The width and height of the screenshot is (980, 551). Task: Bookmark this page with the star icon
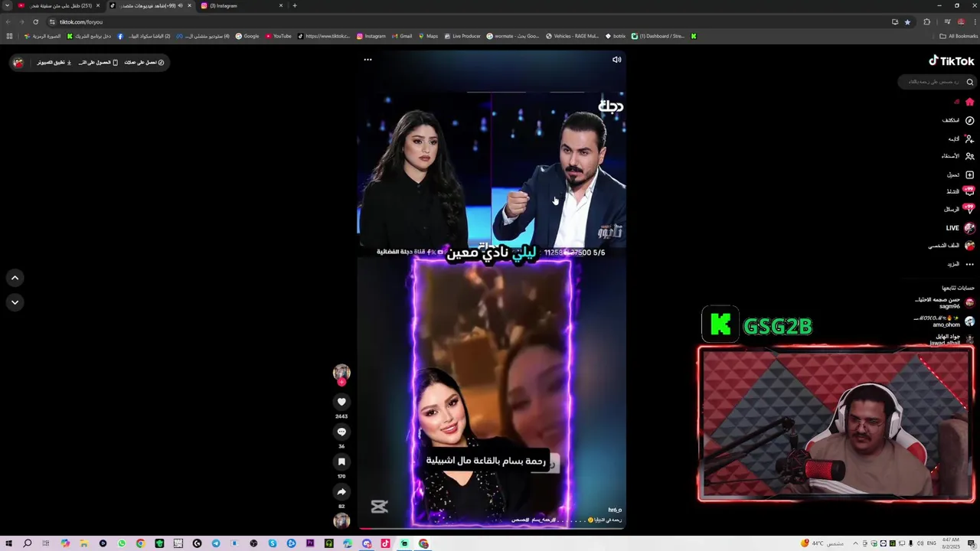pos(908,22)
